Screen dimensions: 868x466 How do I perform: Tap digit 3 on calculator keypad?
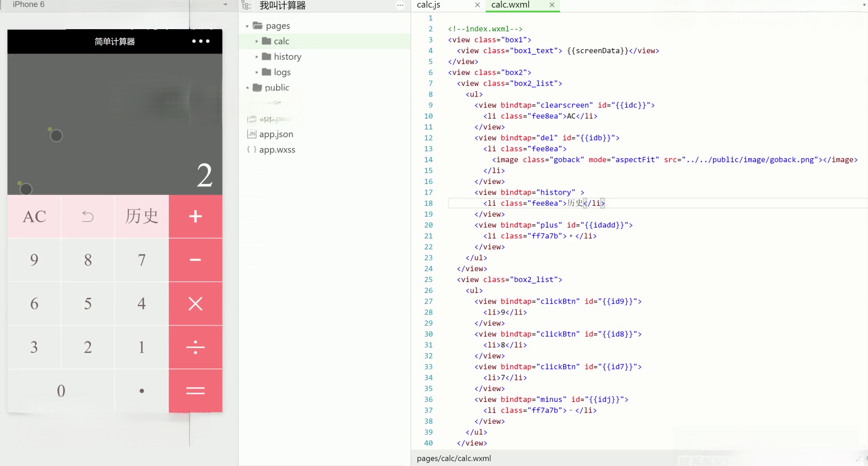(34, 347)
